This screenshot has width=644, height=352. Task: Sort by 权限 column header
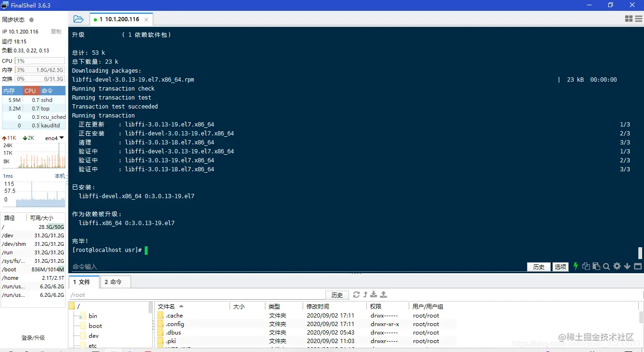click(x=388, y=306)
